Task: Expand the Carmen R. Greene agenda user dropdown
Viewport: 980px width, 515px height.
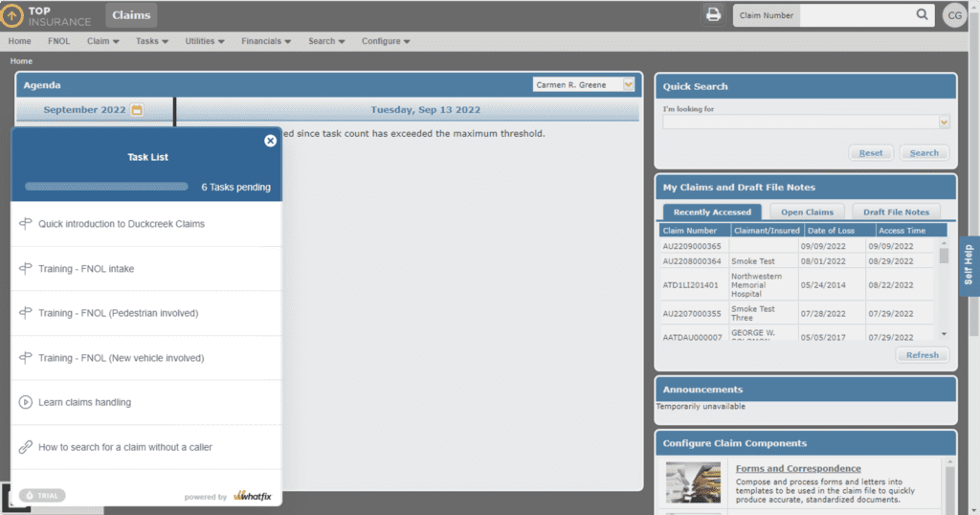Action: (628, 84)
